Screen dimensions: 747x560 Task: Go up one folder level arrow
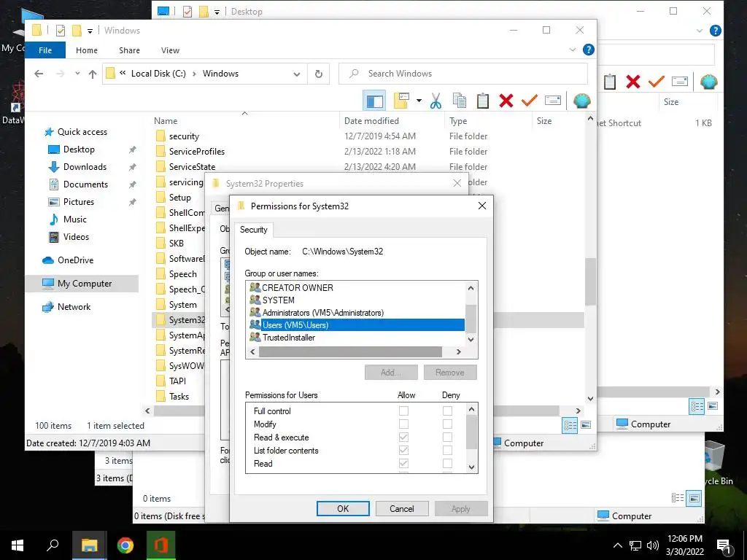point(93,74)
